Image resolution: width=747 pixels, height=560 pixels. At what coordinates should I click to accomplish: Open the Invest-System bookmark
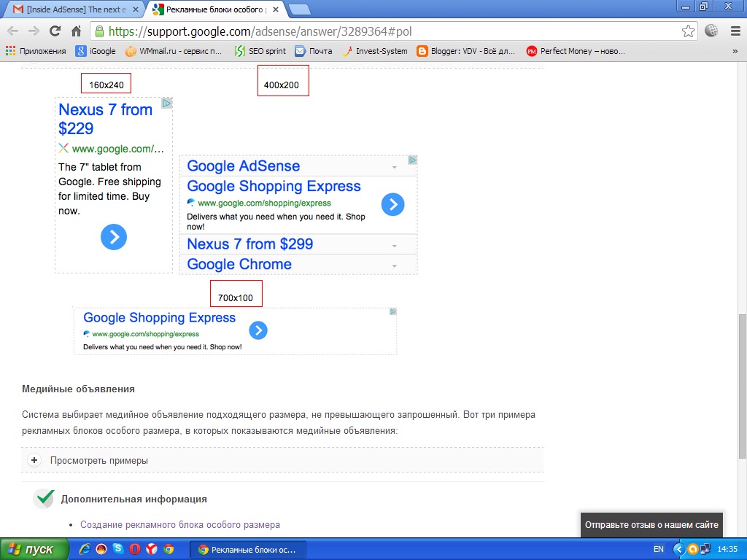click(x=375, y=51)
